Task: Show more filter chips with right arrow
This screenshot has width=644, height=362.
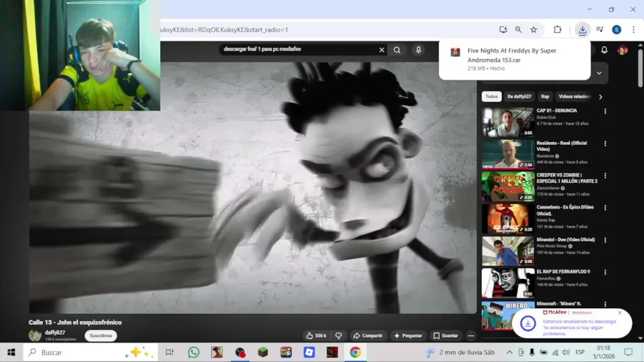Action: point(600,97)
